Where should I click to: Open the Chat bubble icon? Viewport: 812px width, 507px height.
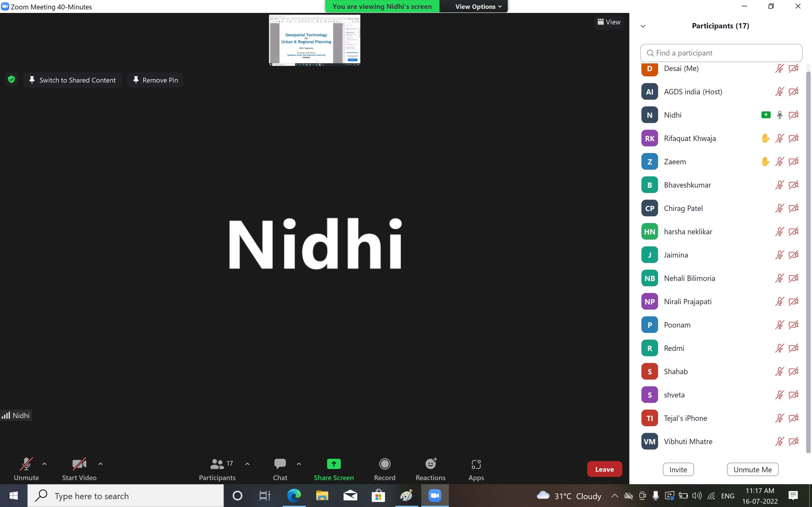[x=280, y=464]
